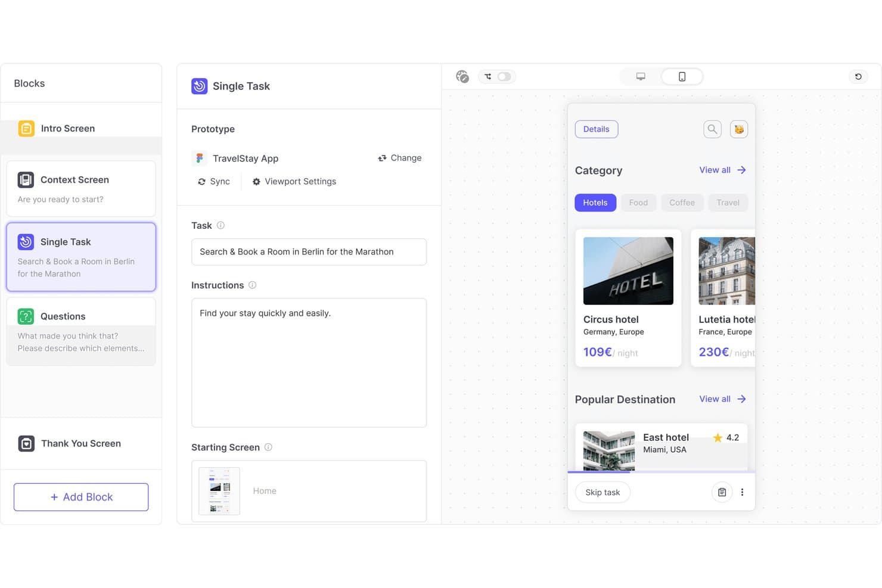
Task: Click the star rating 4.2 on East hotel
Action: click(x=726, y=437)
